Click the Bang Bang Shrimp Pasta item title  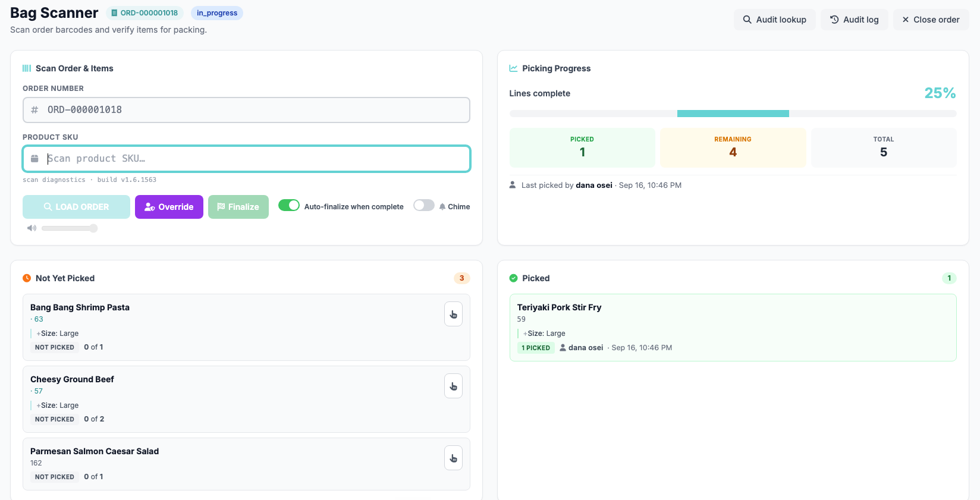[80, 307]
